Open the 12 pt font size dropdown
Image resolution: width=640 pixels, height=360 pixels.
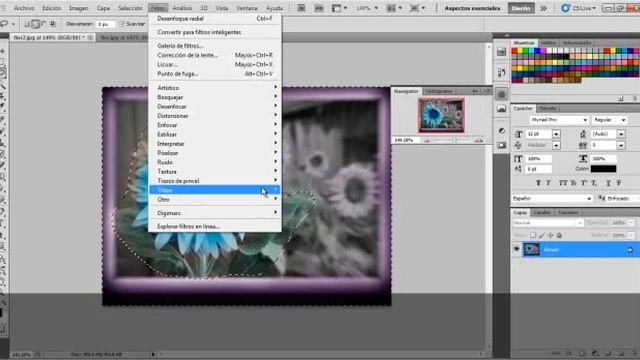tap(556, 134)
